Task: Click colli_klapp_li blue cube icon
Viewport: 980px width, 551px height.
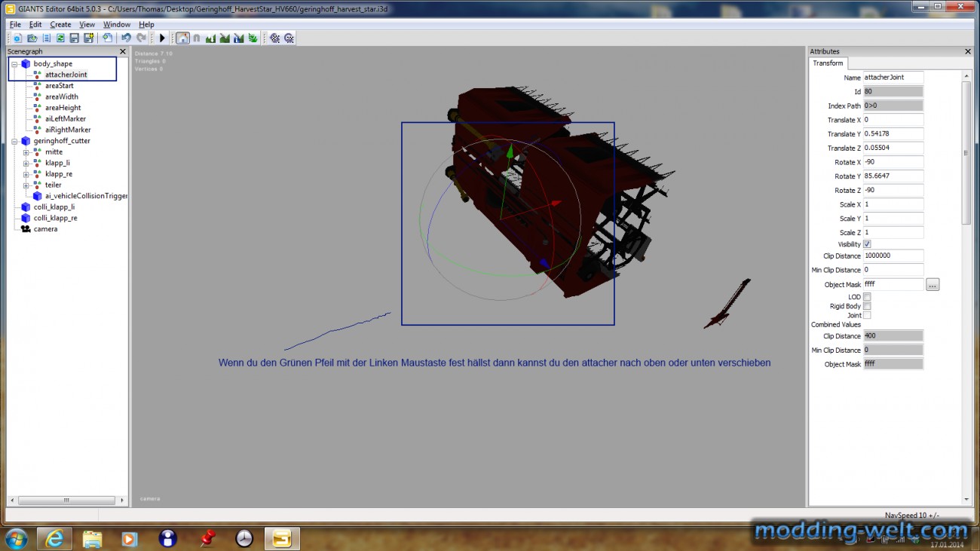Action: point(26,207)
